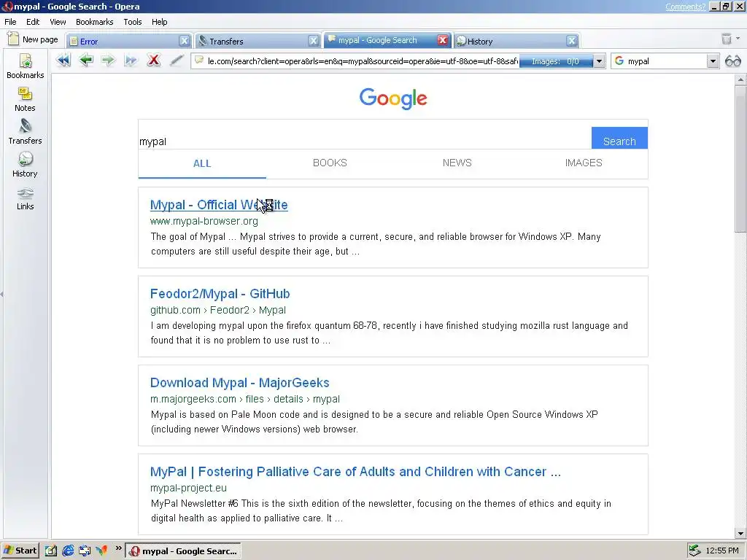747x560 pixels.
Task: Click the network tray icon
Action: [x=694, y=551]
